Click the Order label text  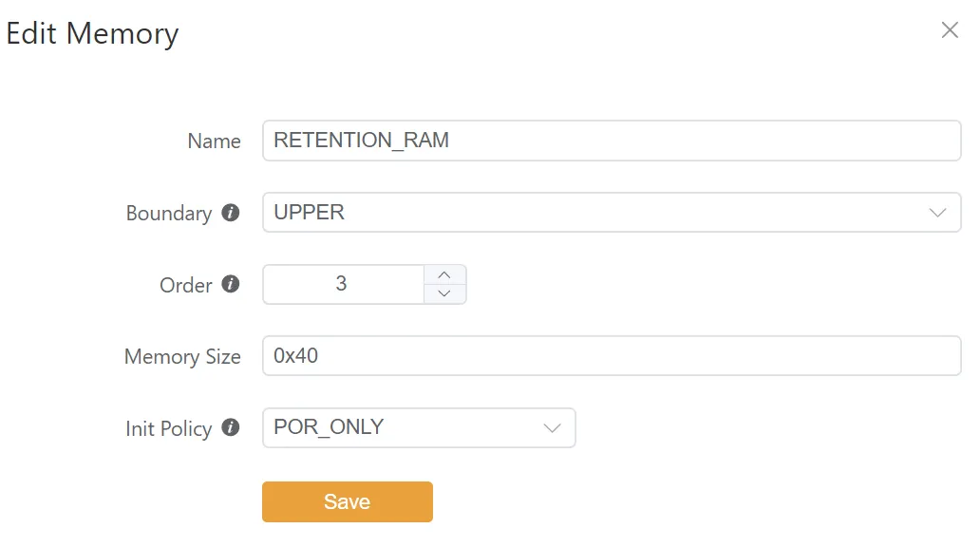click(x=186, y=285)
